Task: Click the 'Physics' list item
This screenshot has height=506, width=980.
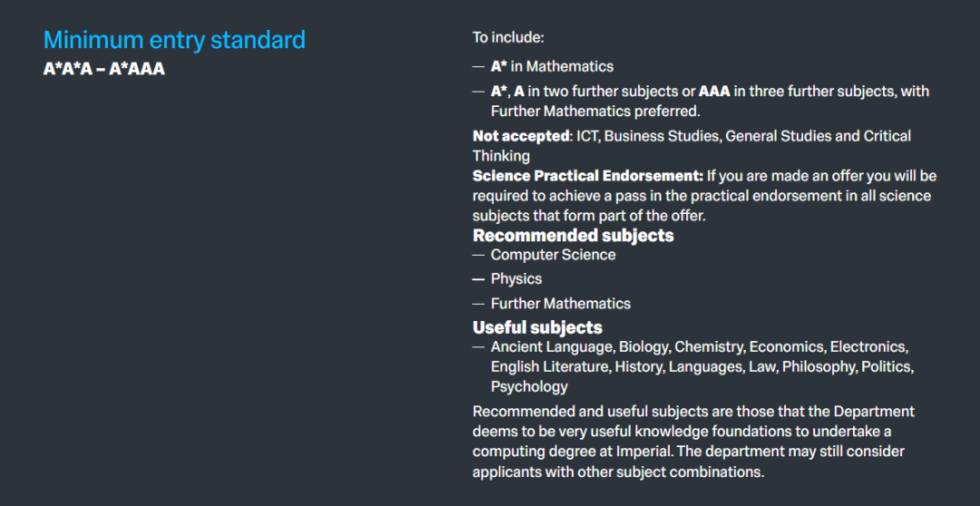Action: pos(516,278)
